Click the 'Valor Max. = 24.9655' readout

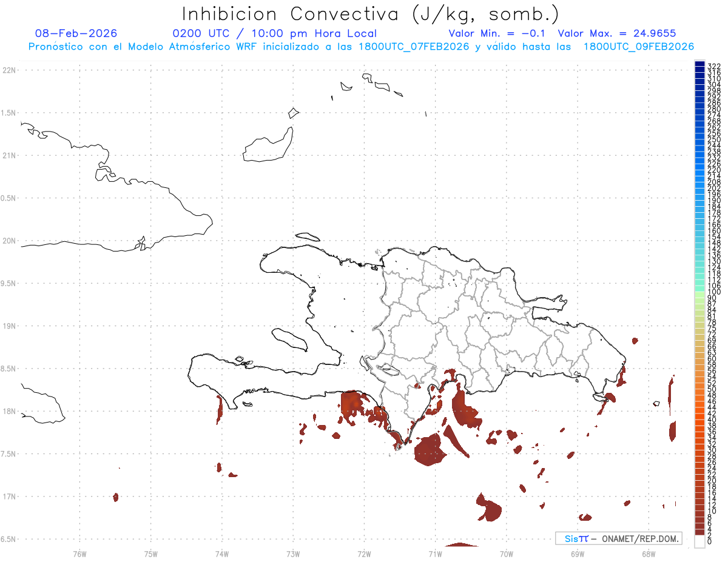[616, 33]
